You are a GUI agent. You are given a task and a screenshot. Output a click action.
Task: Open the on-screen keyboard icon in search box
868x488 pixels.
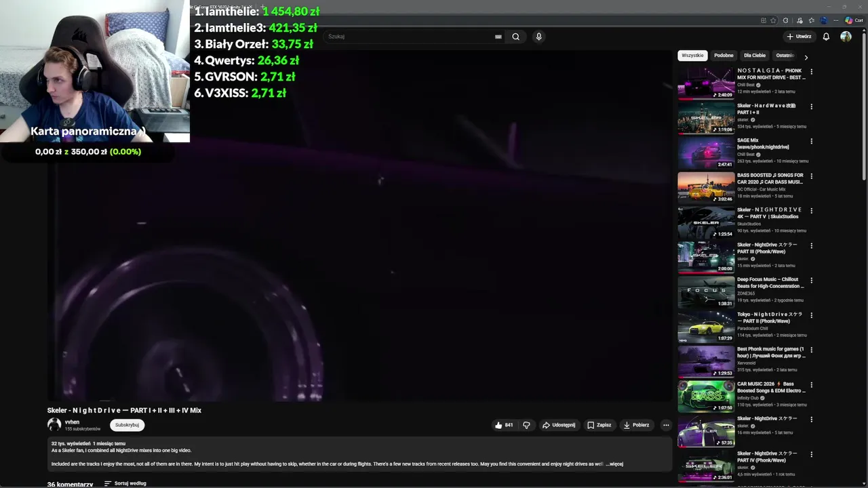coord(498,37)
